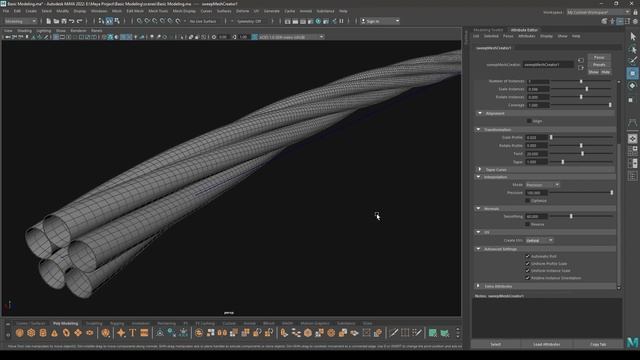Viewport: 640px width, 360px height.
Task: Click the new scene icon
Action: click(49, 21)
